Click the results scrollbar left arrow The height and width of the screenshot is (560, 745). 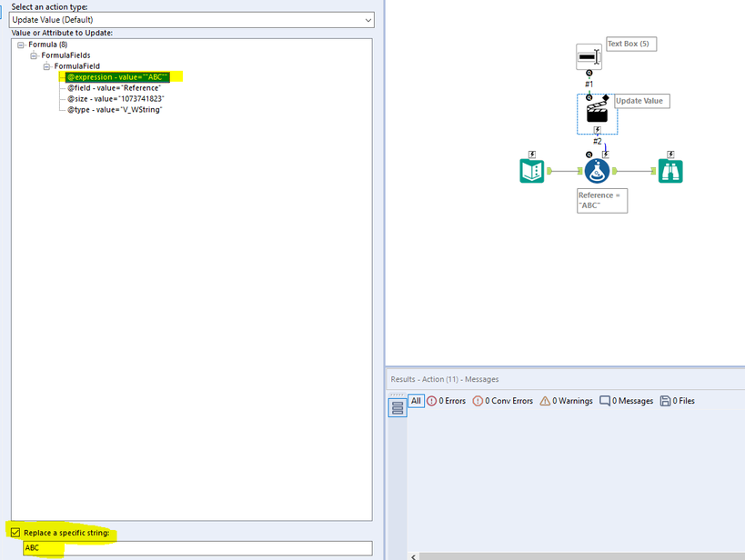pyautogui.click(x=413, y=556)
